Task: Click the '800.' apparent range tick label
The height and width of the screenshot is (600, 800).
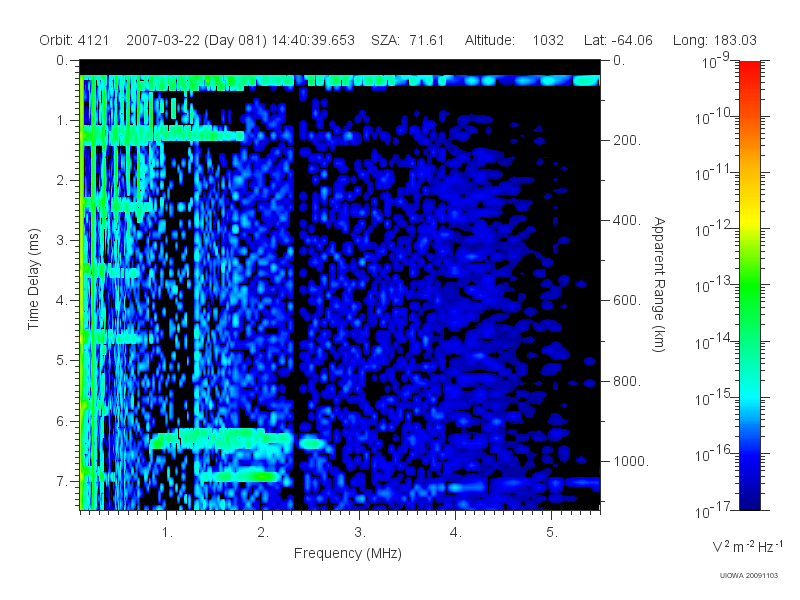Action: tap(627, 381)
